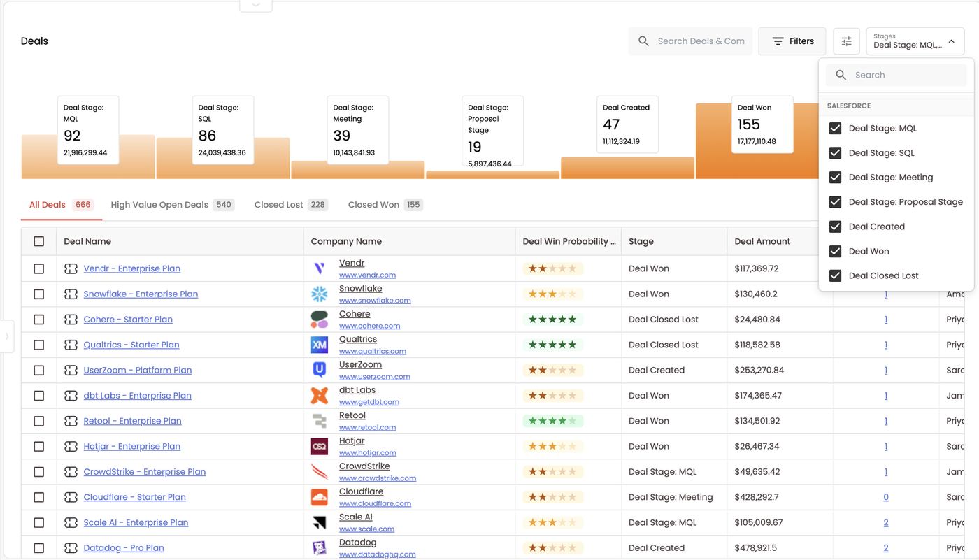Select the Vendr - Enterprise Plan row checkbox

[39, 268]
